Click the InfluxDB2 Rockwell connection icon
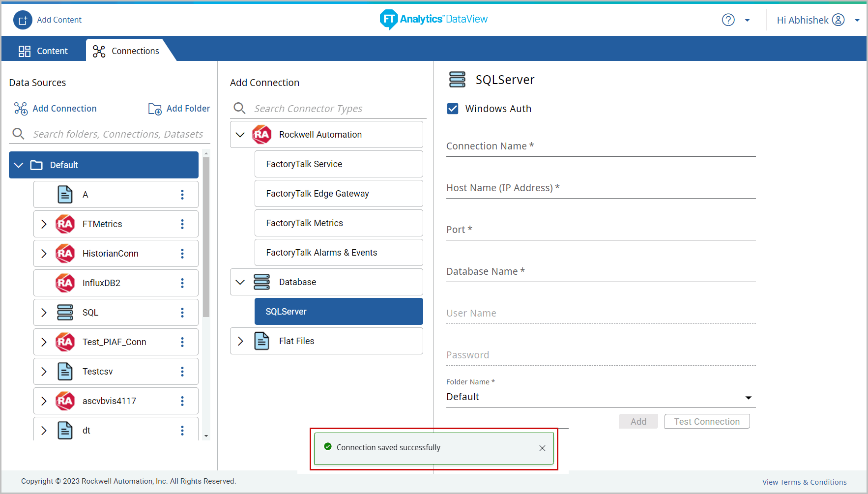 pyautogui.click(x=65, y=283)
